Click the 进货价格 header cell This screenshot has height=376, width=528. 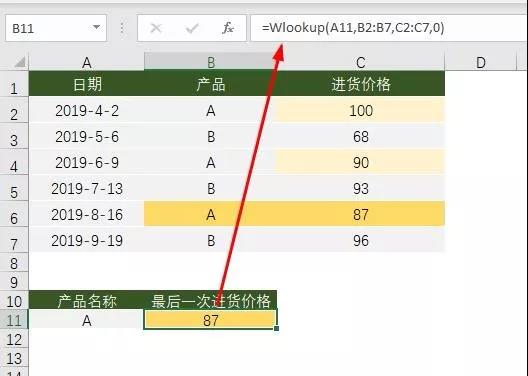click(x=361, y=84)
